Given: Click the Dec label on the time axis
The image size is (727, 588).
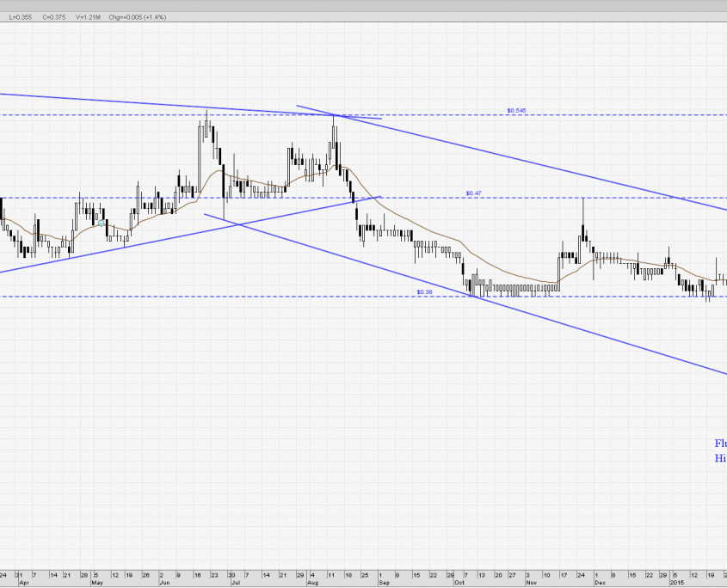Looking at the screenshot, I should coord(600,580).
